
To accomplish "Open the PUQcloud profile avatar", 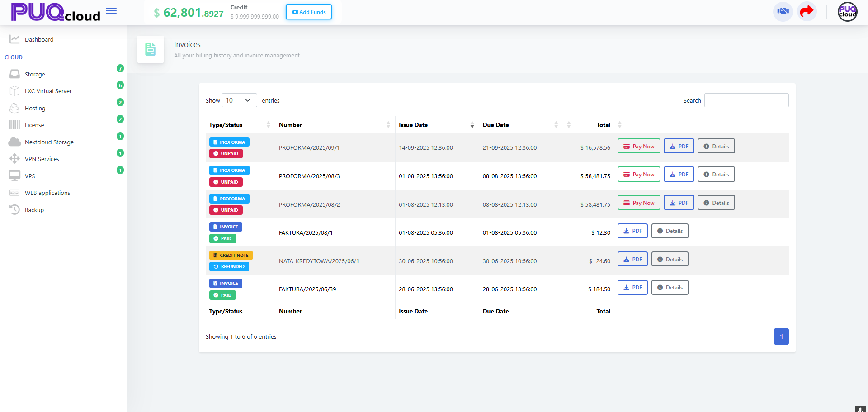I will coord(848,12).
